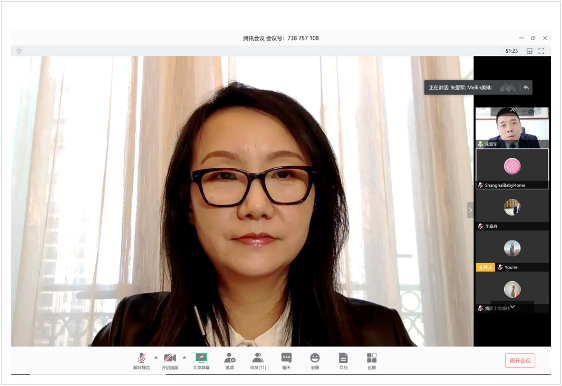Open the settings/apps grid icon
562x386 pixels.
tap(372, 361)
